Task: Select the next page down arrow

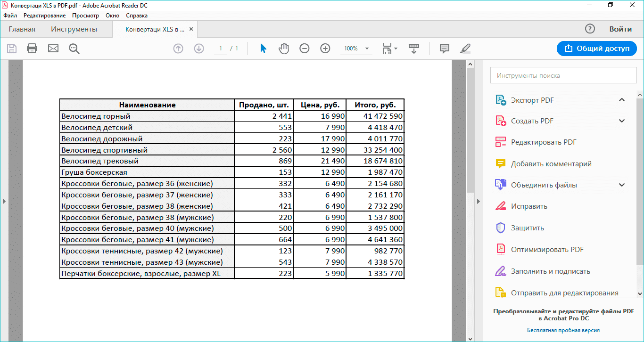Action: [198, 48]
